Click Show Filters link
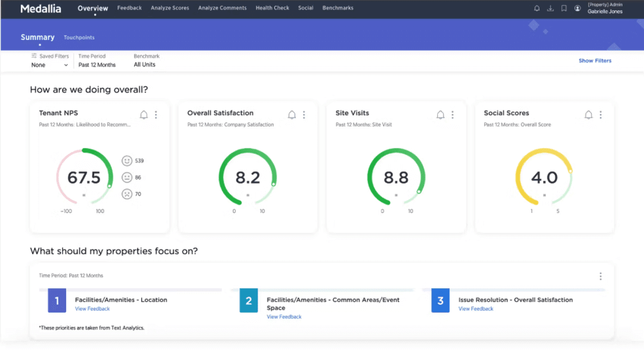644x361 pixels. point(595,60)
